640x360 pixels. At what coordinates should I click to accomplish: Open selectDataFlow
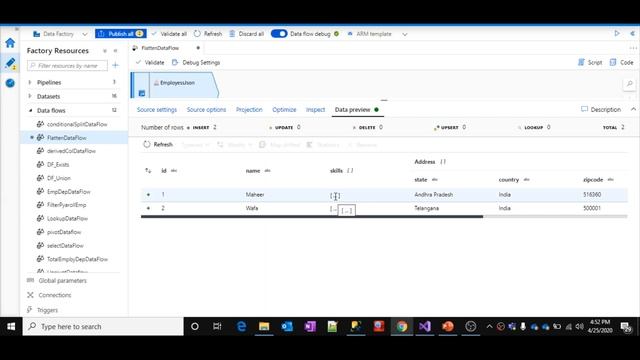point(65,246)
